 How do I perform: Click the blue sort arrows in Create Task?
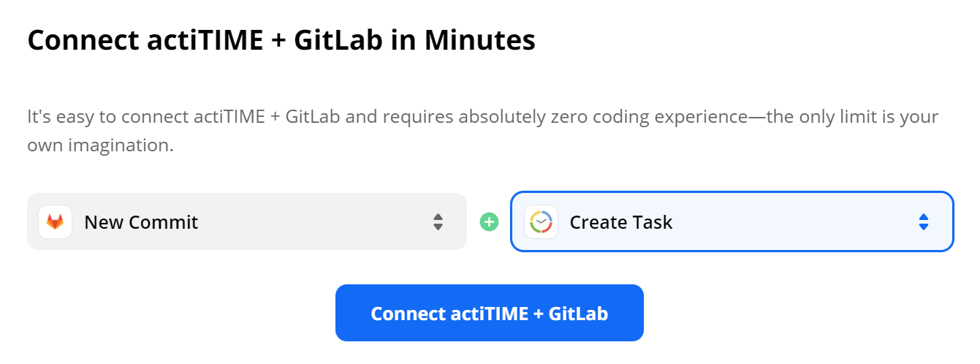coord(924,221)
